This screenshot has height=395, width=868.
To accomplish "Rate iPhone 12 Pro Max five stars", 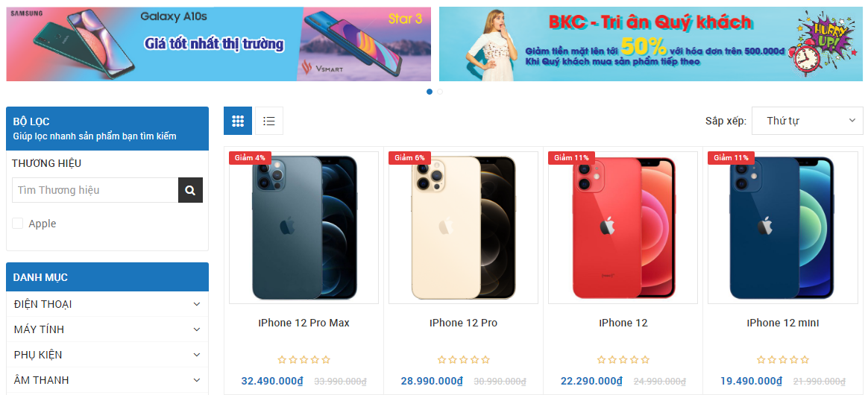I will point(326,359).
